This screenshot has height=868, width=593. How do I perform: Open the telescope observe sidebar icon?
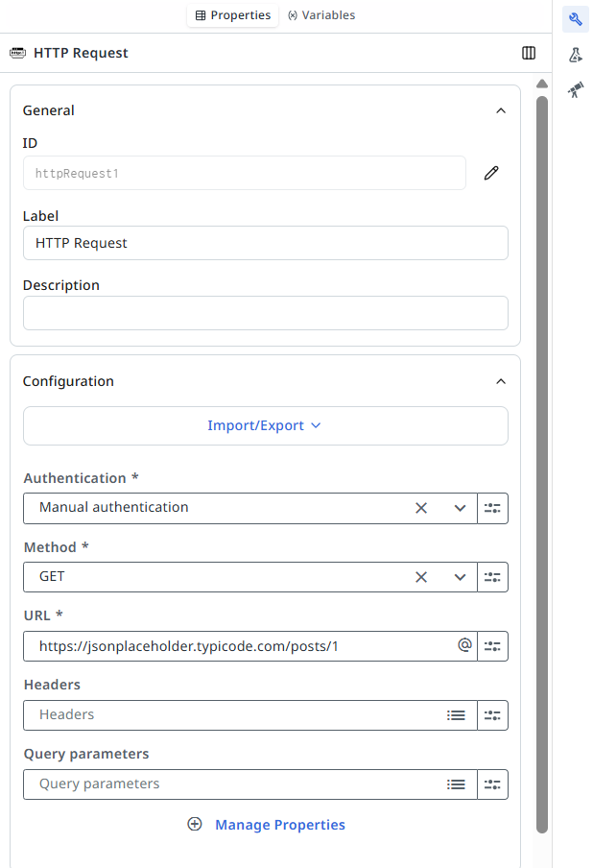576,89
